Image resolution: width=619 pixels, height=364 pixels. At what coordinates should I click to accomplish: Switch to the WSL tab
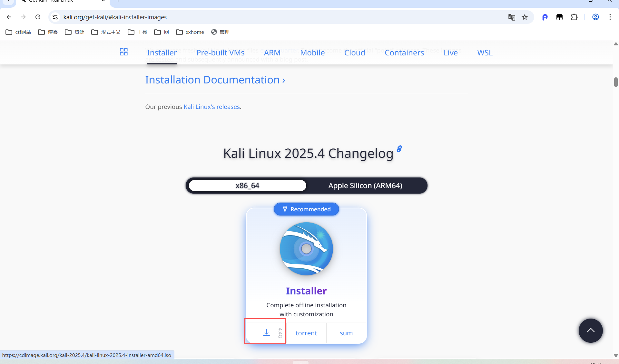pyautogui.click(x=485, y=53)
